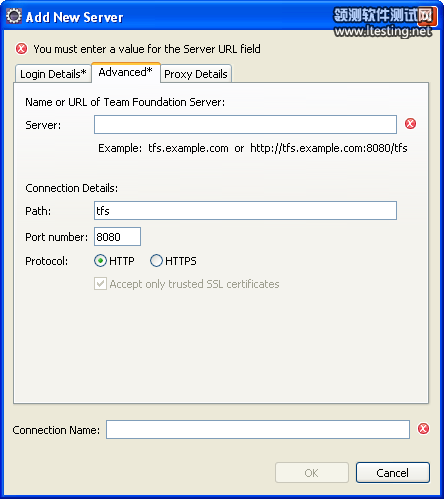This screenshot has width=444, height=499.
Task: Click the Cancel button
Action: (x=393, y=473)
